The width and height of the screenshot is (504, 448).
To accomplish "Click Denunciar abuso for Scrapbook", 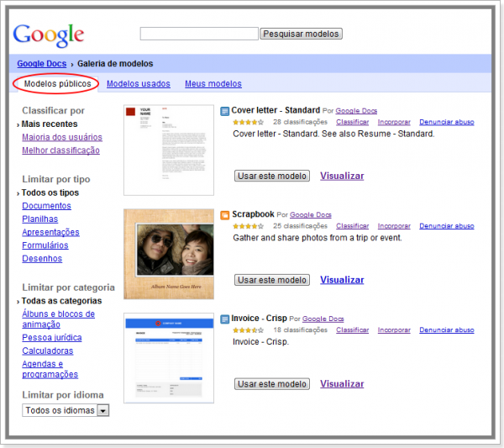I will click(447, 226).
